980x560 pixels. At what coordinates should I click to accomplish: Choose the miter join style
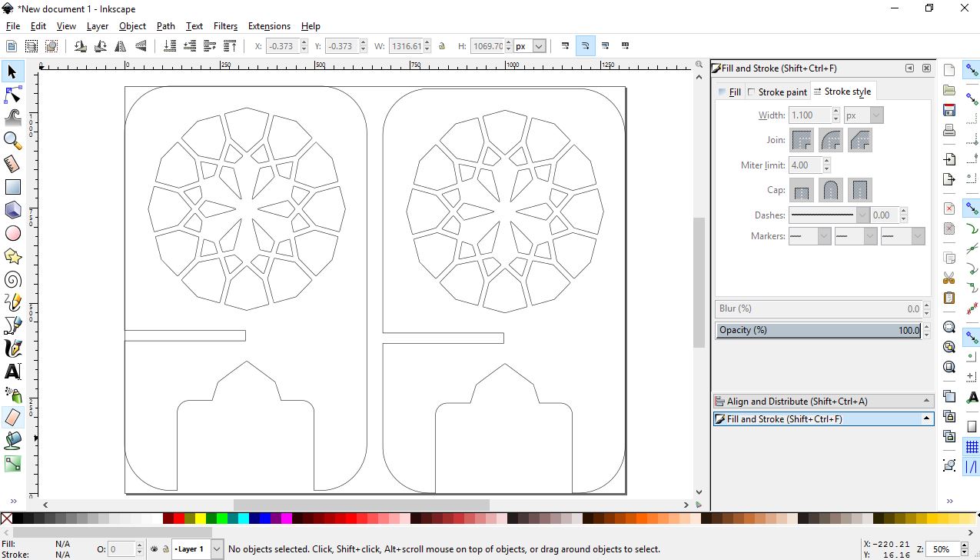[802, 140]
